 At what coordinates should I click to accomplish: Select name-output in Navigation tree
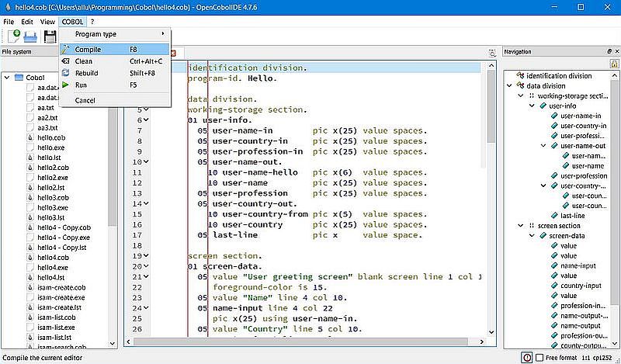pos(580,325)
